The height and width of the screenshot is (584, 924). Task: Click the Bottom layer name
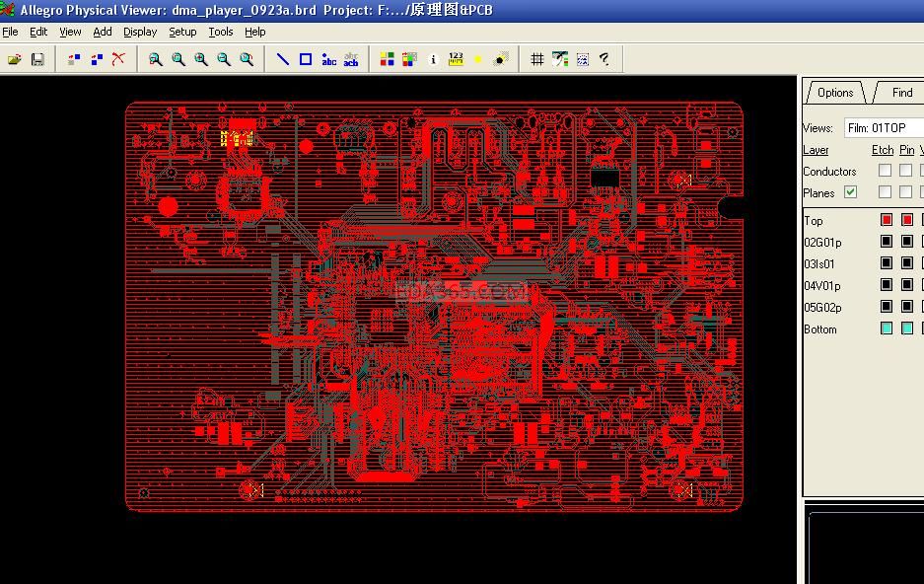(x=819, y=329)
